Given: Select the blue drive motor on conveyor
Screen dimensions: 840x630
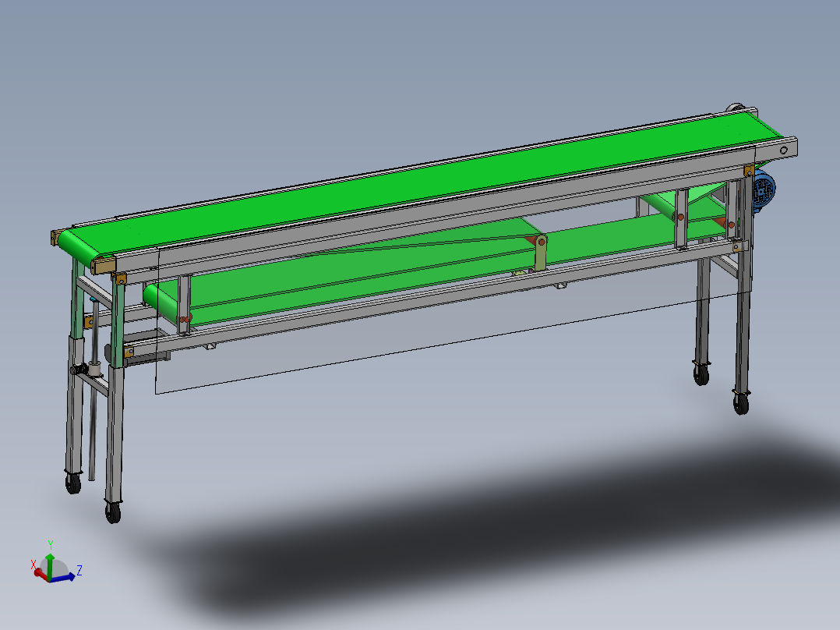Looking at the screenshot, I should click(x=763, y=190).
